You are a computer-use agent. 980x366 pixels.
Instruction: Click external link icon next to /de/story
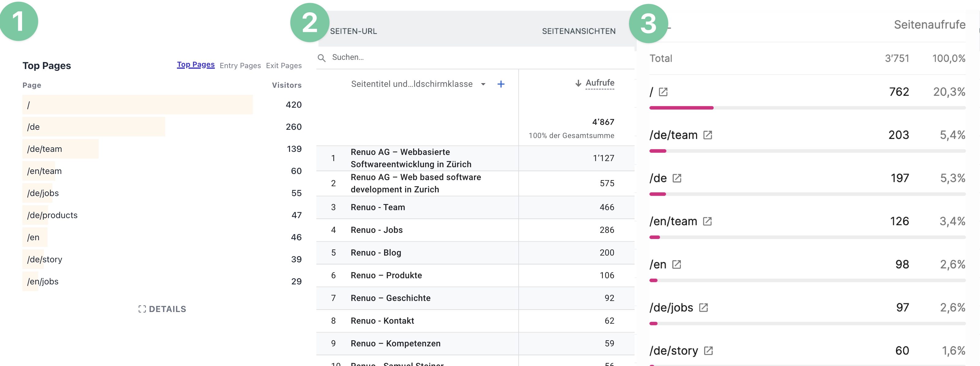(708, 351)
